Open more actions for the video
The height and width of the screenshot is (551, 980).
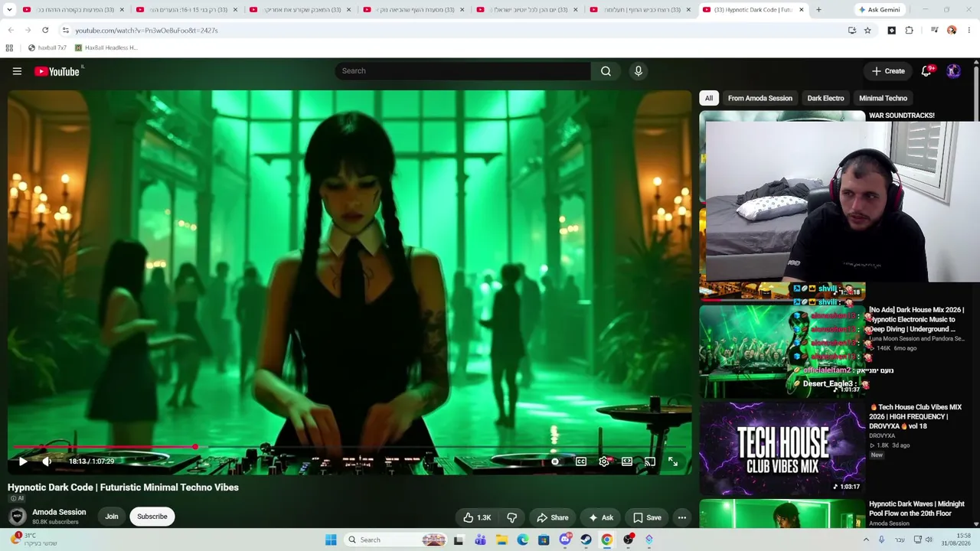(x=682, y=517)
